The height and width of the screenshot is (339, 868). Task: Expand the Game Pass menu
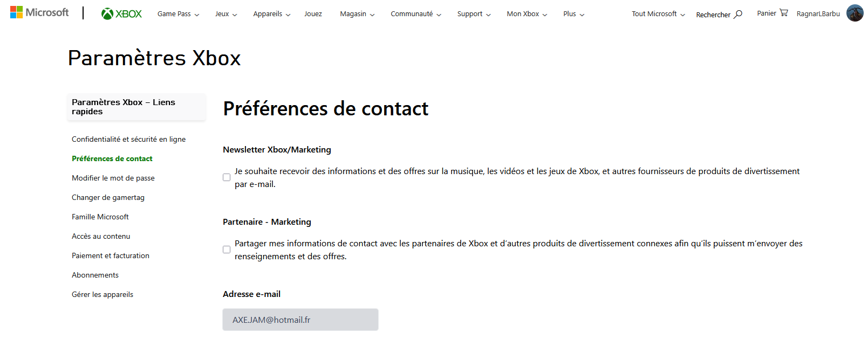pyautogui.click(x=179, y=14)
